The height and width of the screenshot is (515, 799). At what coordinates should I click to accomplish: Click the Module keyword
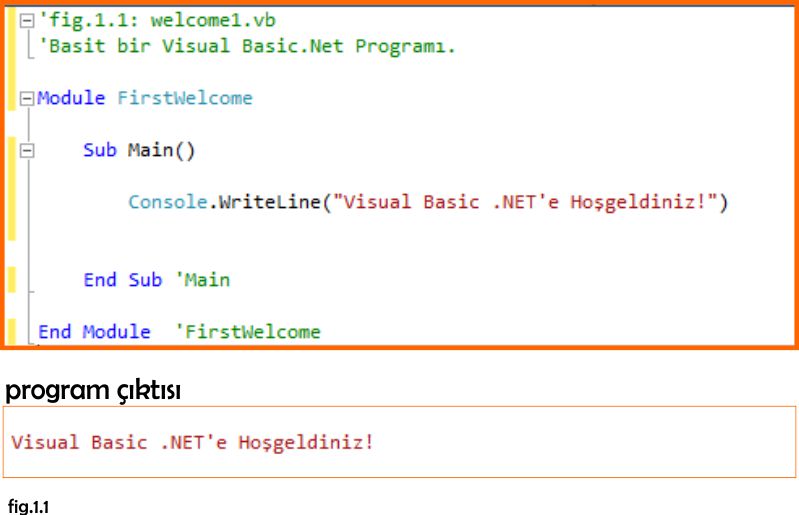tap(71, 98)
